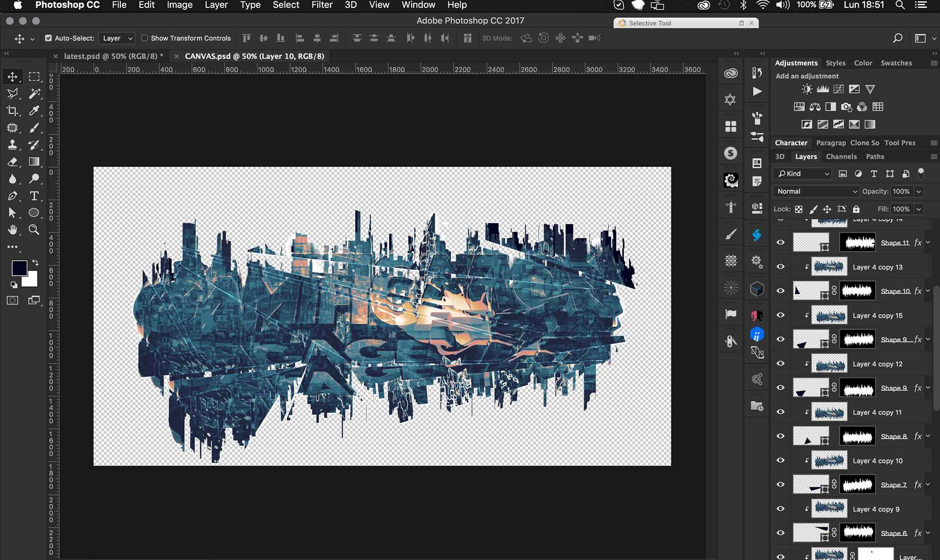
Task: Select the Eraser tool
Action: coord(12,162)
